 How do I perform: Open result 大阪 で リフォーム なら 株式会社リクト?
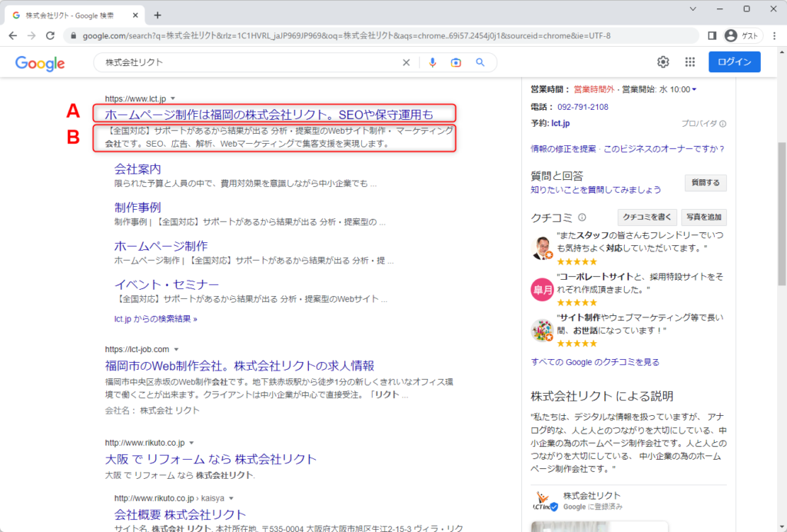pos(211,459)
